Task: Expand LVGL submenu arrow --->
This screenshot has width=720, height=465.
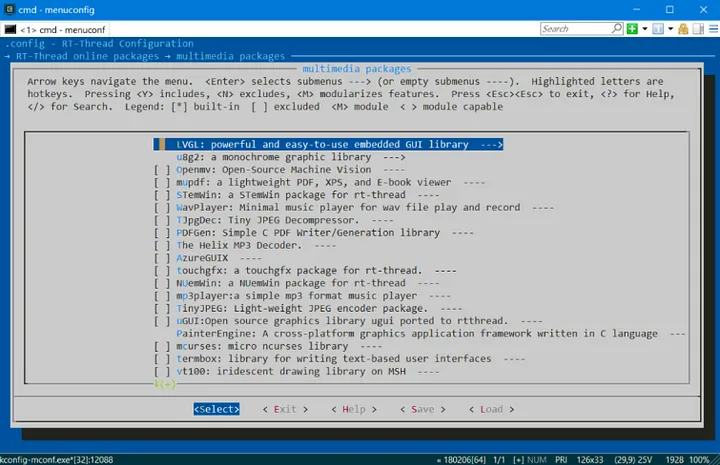Action: (x=492, y=145)
